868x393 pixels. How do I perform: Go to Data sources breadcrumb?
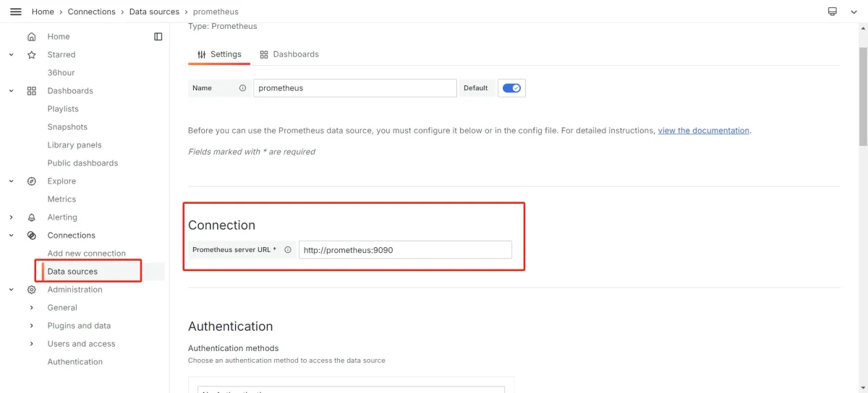click(x=154, y=12)
